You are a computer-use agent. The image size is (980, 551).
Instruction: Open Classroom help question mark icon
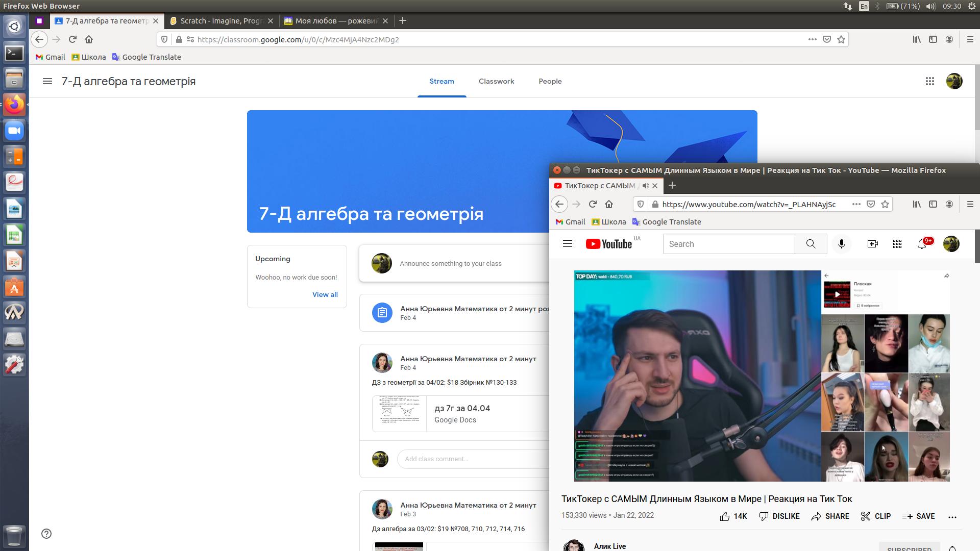(x=46, y=534)
